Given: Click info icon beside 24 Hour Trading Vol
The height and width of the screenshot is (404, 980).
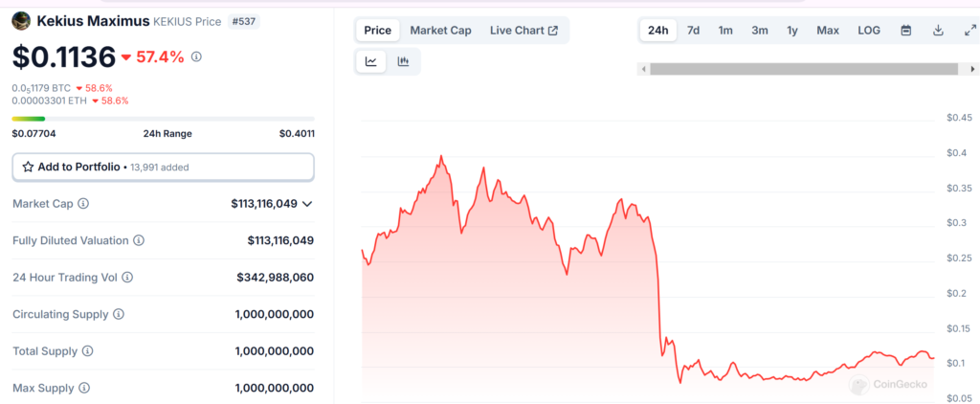Looking at the screenshot, I should pyautogui.click(x=127, y=278).
